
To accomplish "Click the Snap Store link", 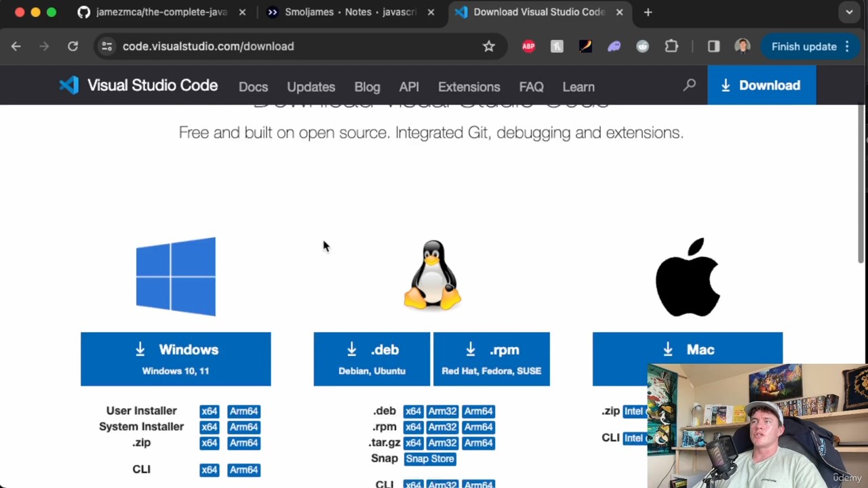I will click(x=430, y=459).
